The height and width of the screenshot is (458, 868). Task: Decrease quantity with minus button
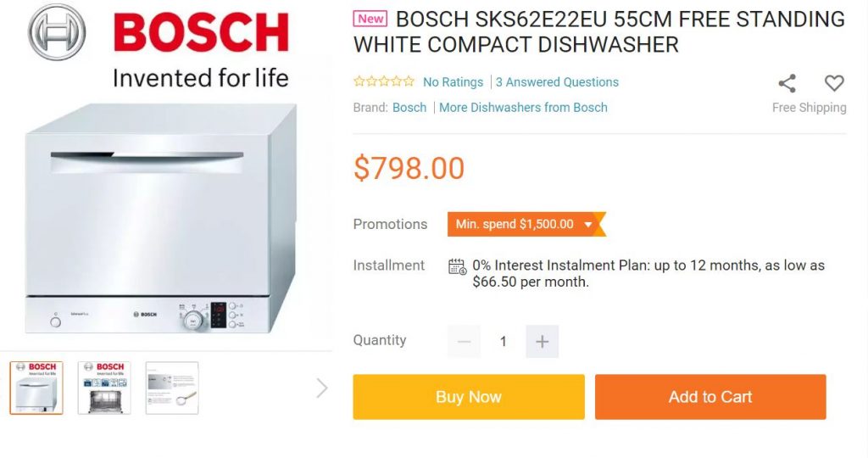(x=464, y=342)
